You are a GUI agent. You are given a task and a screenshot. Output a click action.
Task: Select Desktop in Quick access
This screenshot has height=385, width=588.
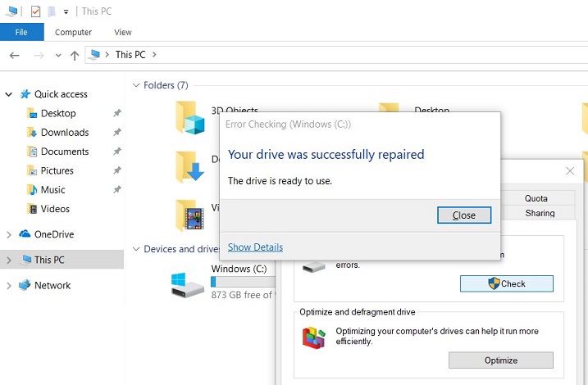click(58, 113)
